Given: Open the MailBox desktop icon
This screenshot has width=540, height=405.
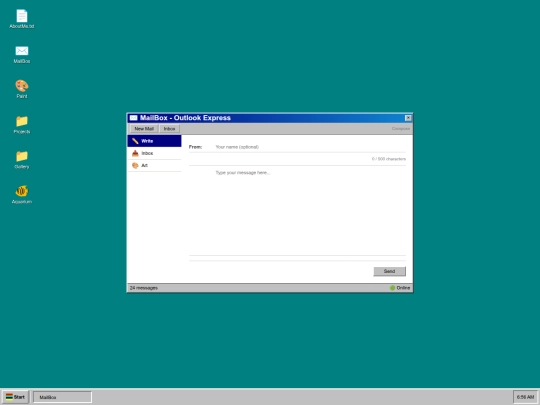Looking at the screenshot, I should click(22, 54).
